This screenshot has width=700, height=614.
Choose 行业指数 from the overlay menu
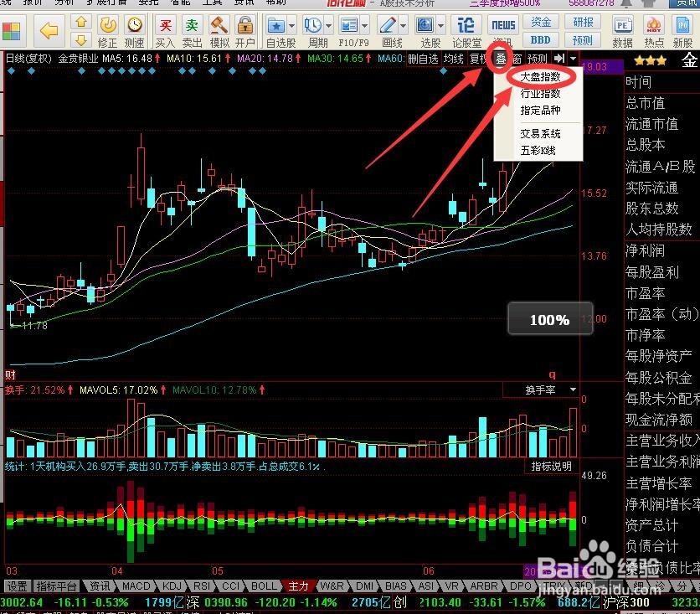(x=541, y=93)
